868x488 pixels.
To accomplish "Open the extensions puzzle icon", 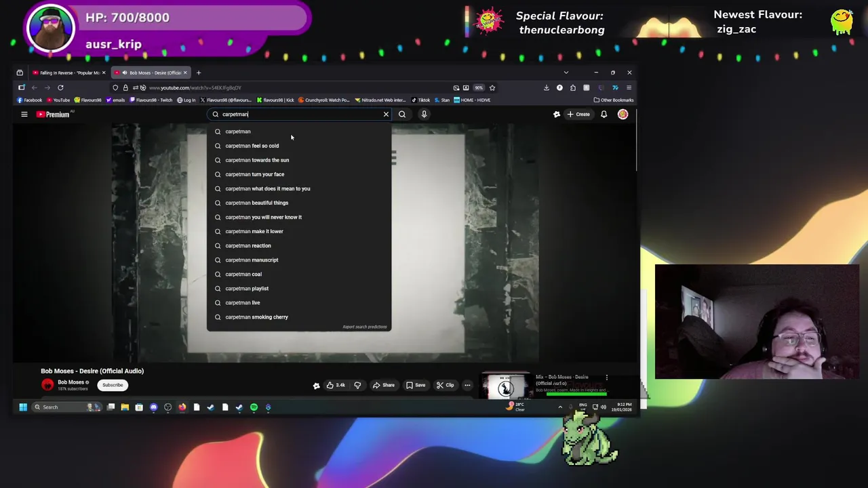I will tap(573, 87).
